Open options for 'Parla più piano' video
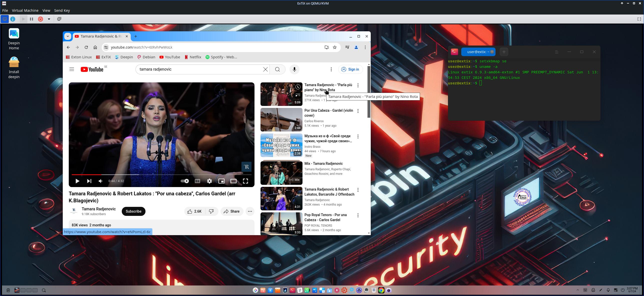Image resolution: width=644 pixels, height=296 pixels. point(358,85)
